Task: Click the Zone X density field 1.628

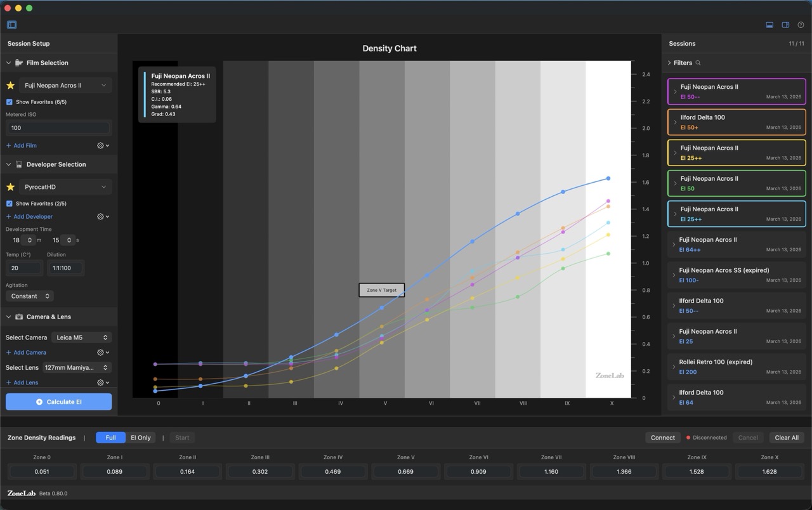Action: tap(769, 471)
